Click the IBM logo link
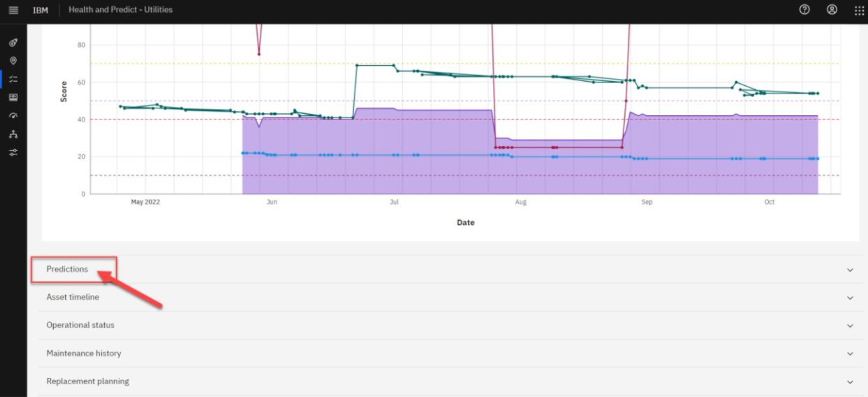The width and height of the screenshot is (868, 397). (x=40, y=10)
